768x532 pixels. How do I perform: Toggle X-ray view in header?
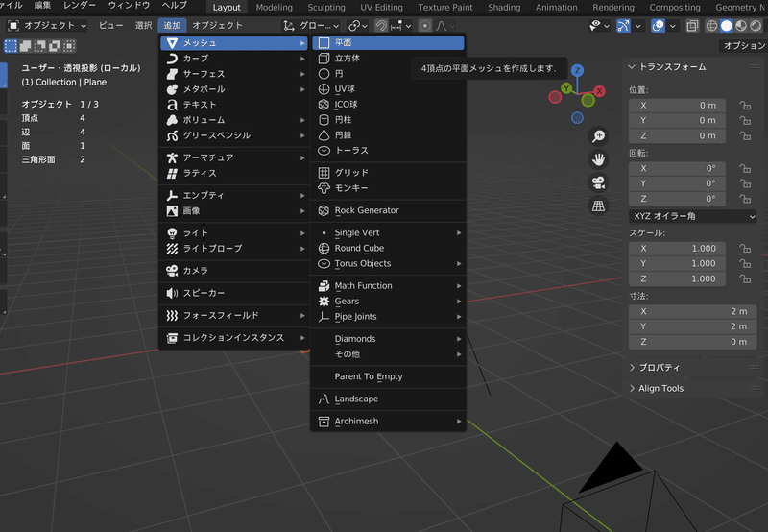[692, 26]
